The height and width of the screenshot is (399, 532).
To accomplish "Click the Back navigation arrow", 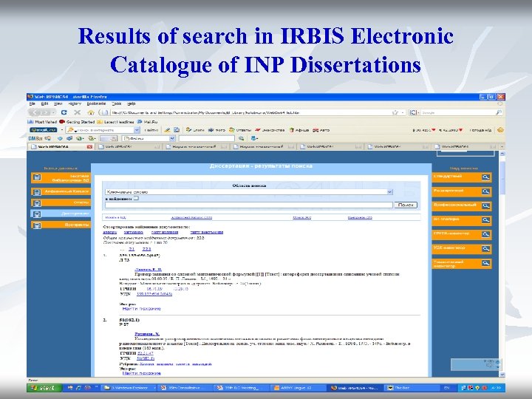I will point(35,112).
